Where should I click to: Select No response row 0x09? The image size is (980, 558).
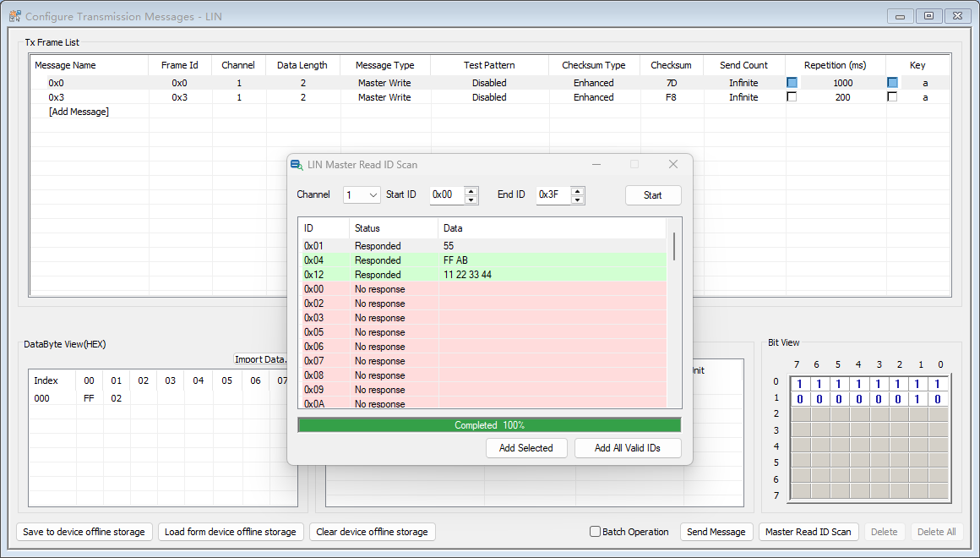(x=484, y=390)
